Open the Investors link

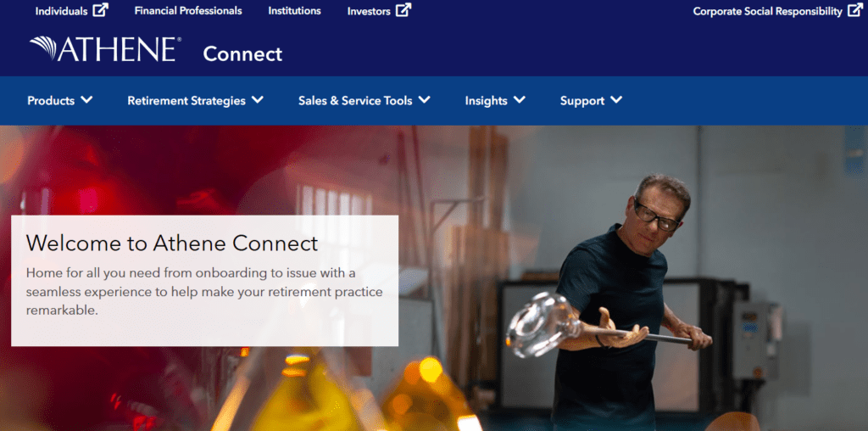(370, 11)
